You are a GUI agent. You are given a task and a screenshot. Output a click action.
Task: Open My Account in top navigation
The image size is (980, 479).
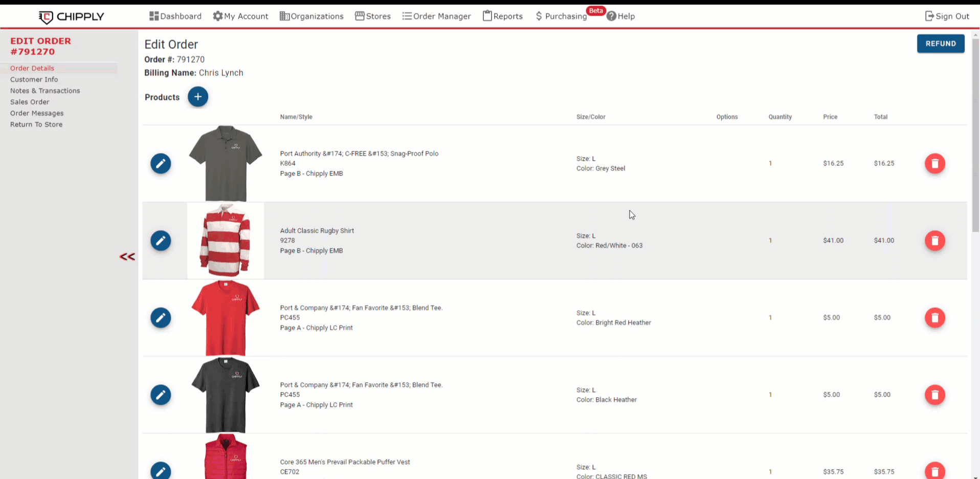pyautogui.click(x=240, y=16)
